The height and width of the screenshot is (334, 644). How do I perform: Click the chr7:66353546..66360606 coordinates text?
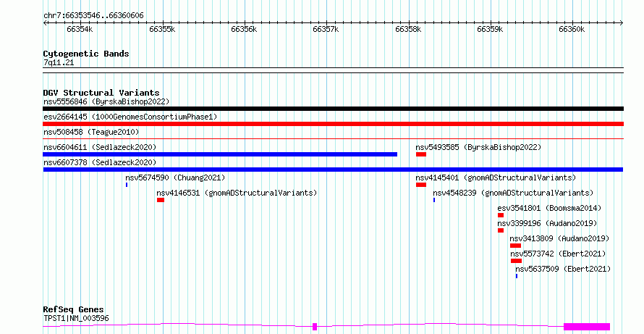[93, 16]
